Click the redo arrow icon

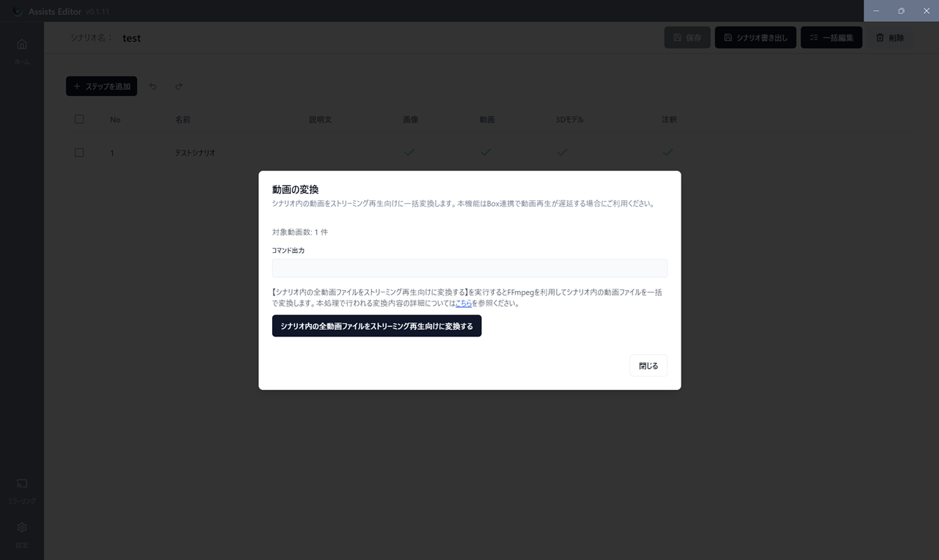179,86
